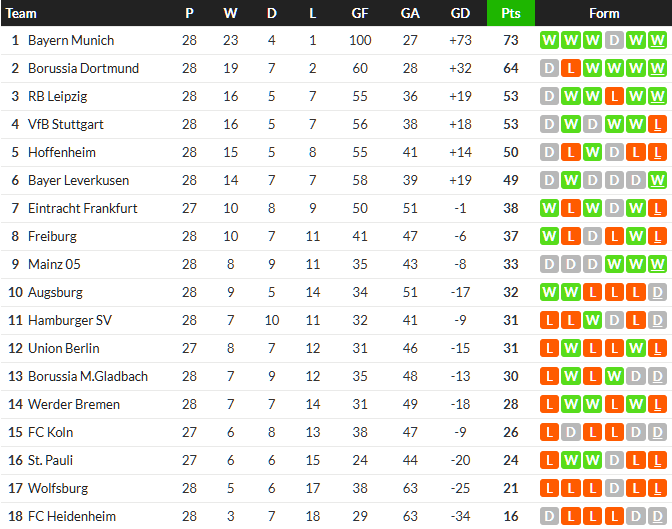Open the FC Heidenheim team link
The width and height of the screenshot is (672, 529).
click(72, 517)
